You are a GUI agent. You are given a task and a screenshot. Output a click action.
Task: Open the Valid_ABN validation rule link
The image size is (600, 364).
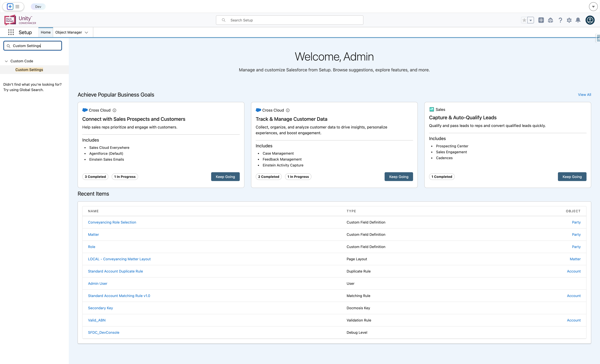97,320
